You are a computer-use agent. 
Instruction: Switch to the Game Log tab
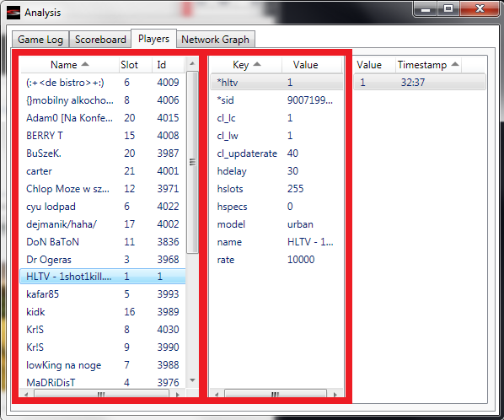pos(40,40)
